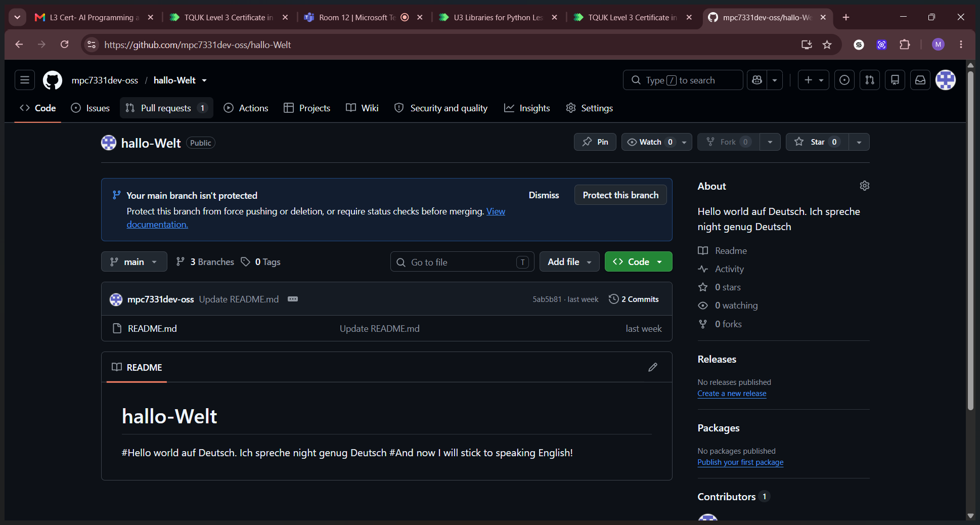980x525 pixels.
Task: View site information icon in address bar
Action: tap(92, 45)
